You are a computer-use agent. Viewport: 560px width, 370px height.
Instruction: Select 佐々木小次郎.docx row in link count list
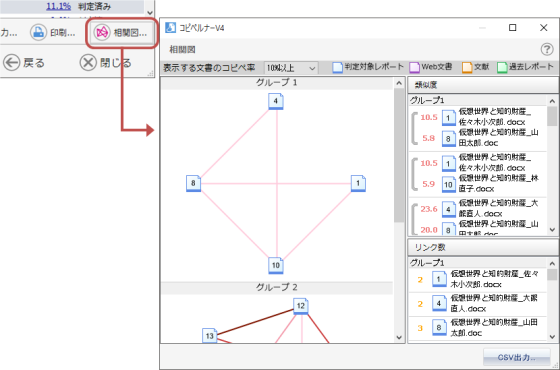(478, 279)
